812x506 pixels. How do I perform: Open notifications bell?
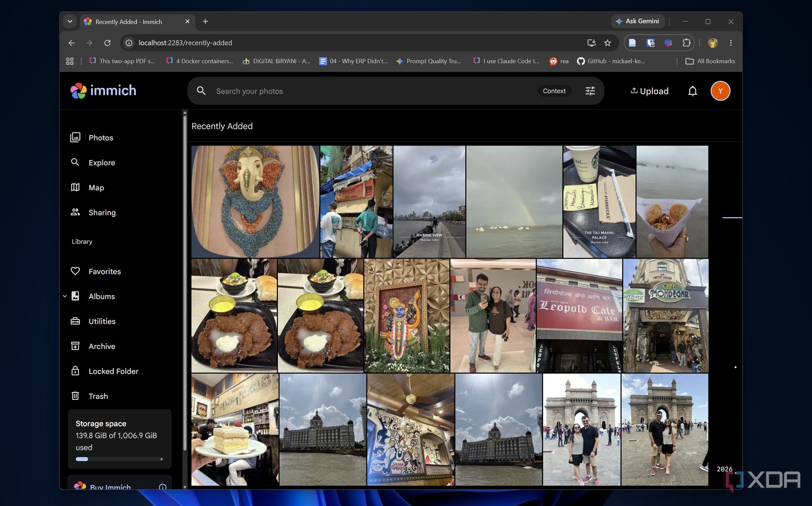[692, 91]
